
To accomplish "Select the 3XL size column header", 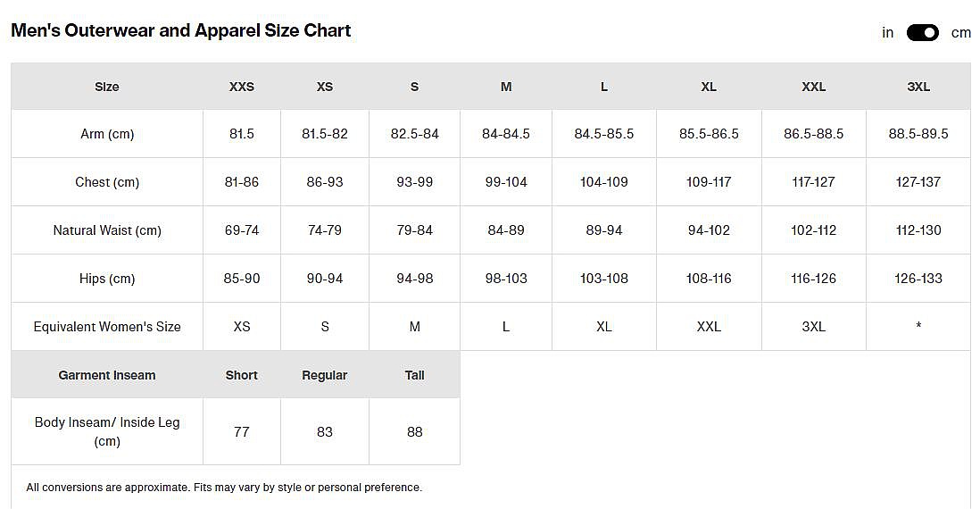I will click(x=918, y=87).
